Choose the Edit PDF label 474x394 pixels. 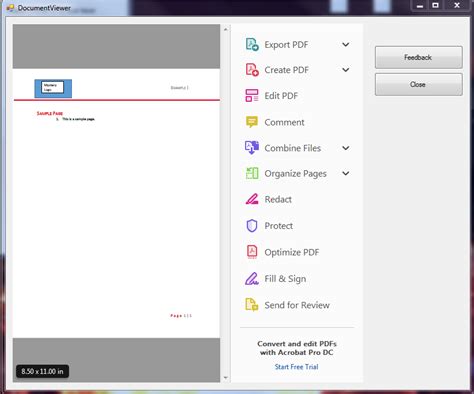point(281,96)
